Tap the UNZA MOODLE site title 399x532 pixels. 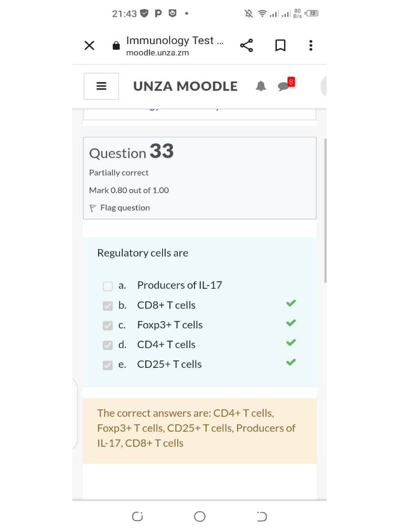(x=185, y=86)
